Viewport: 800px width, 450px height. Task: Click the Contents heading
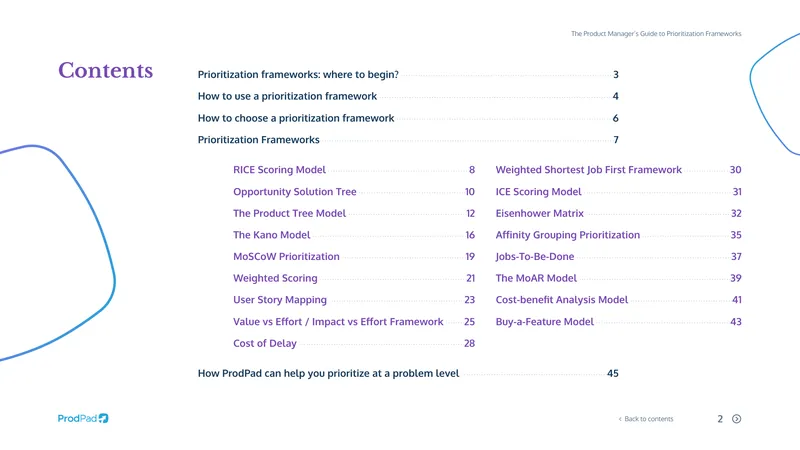pos(106,70)
